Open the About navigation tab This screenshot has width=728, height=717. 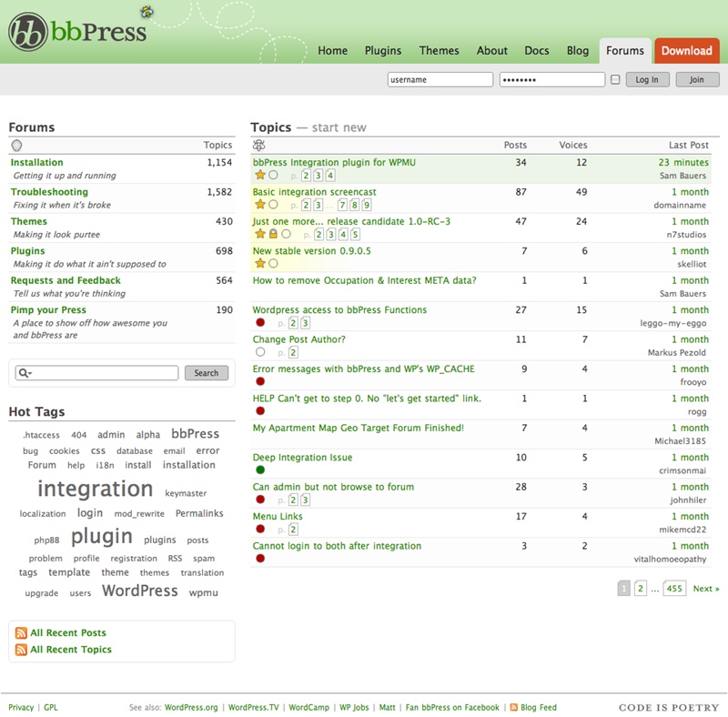pyautogui.click(x=491, y=51)
